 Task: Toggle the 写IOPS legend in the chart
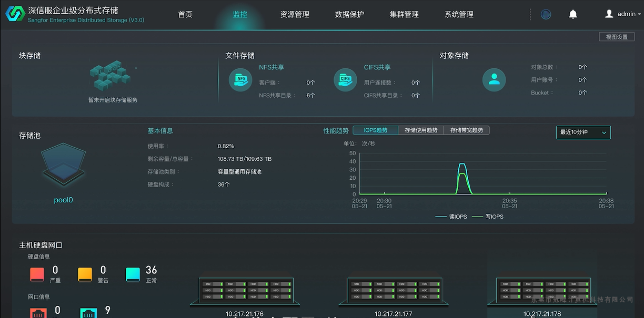click(488, 216)
